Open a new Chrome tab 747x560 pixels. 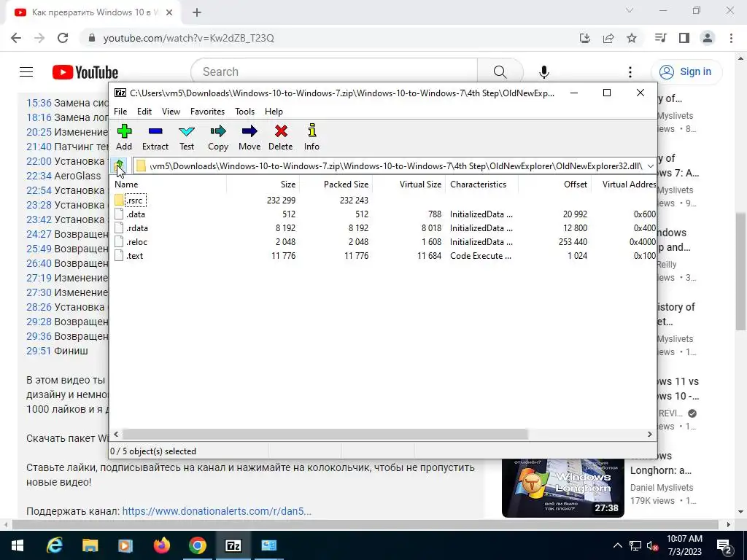[197, 12]
